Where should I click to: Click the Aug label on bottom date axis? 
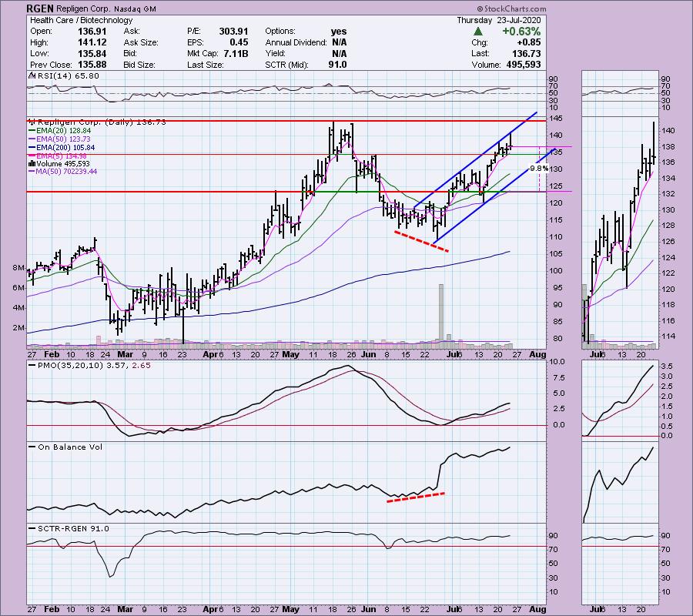[x=537, y=609]
